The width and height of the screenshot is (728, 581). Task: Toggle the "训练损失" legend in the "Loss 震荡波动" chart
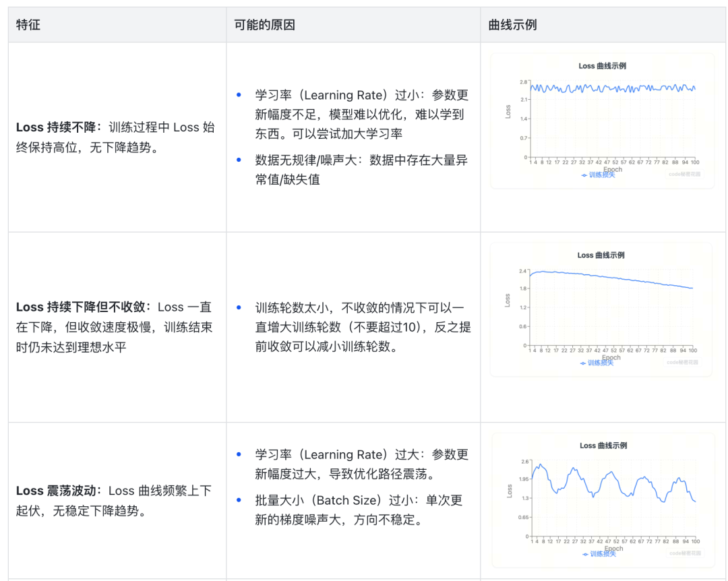(599, 554)
